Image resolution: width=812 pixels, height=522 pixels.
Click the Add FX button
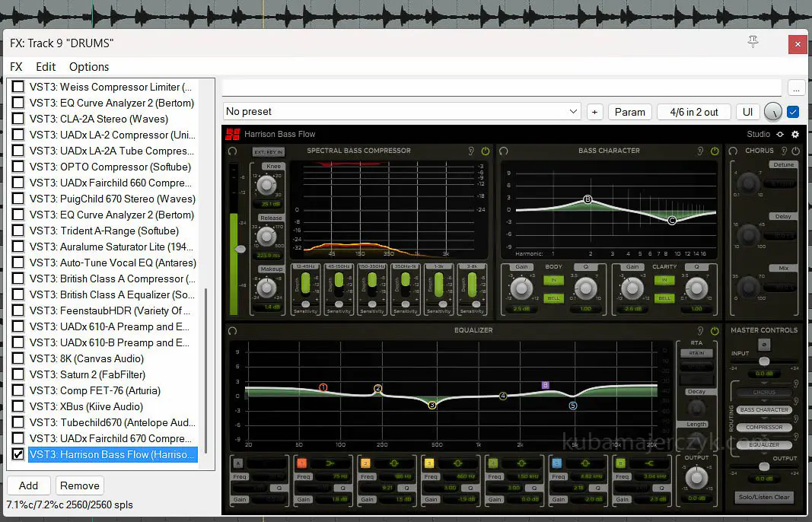pyautogui.click(x=29, y=485)
